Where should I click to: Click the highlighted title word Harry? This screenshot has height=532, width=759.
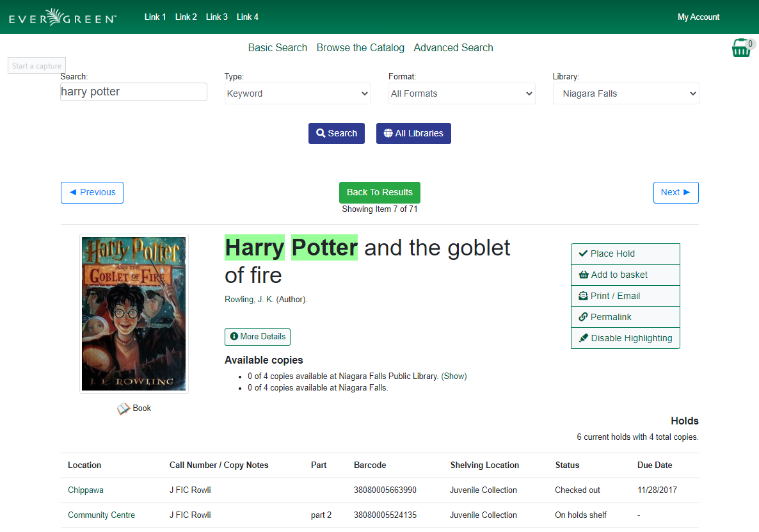tap(255, 248)
